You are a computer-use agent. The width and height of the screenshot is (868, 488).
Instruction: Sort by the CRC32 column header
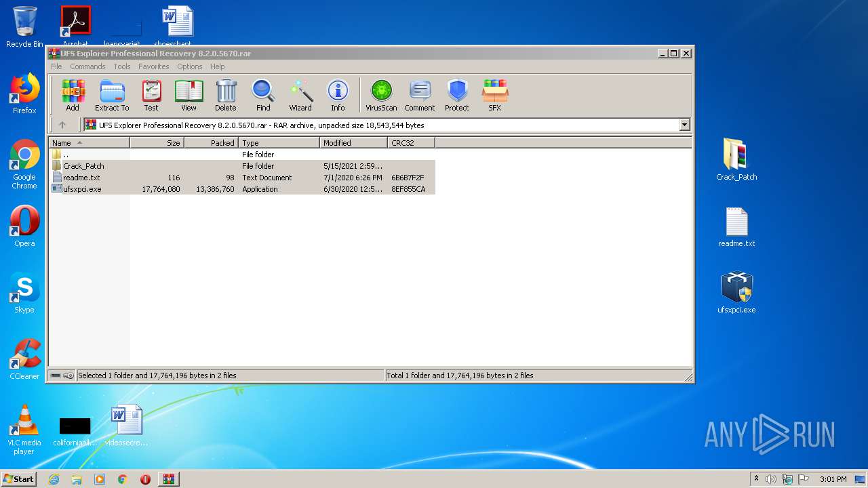(412, 143)
